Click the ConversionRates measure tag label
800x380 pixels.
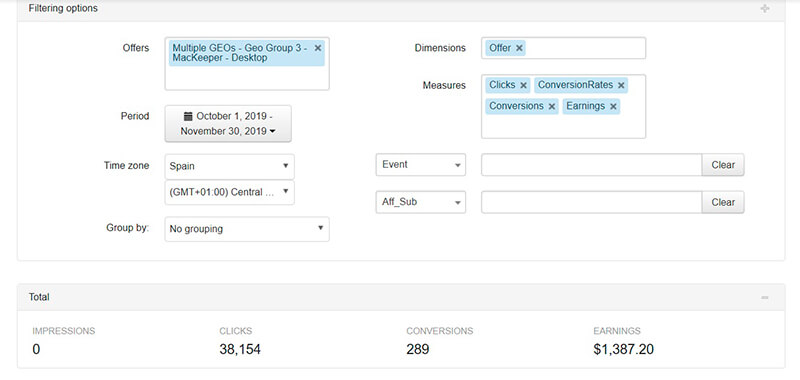576,85
